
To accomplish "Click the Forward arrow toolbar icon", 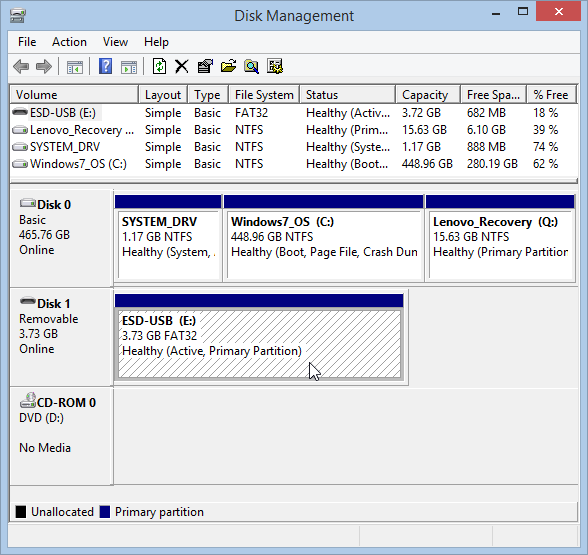I will (x=44, y=67).
